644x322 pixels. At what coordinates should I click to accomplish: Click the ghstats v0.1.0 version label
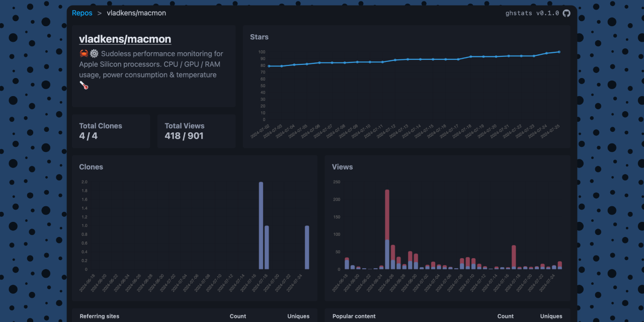point(532,13)
